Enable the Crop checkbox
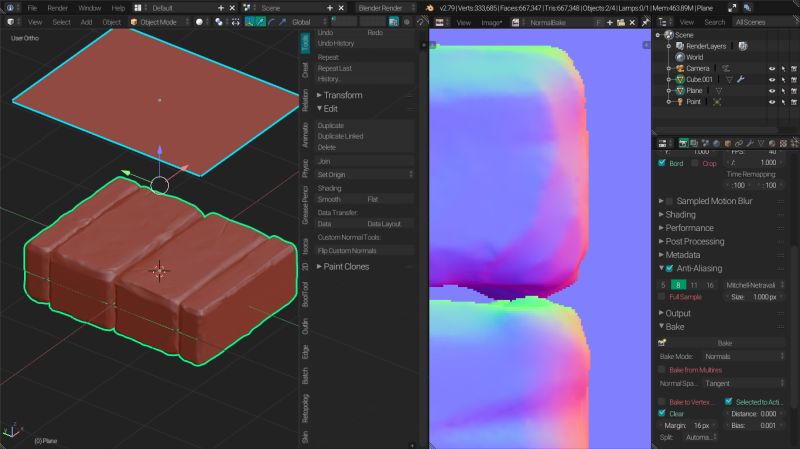The image size is (800, 449). [694, 163]
